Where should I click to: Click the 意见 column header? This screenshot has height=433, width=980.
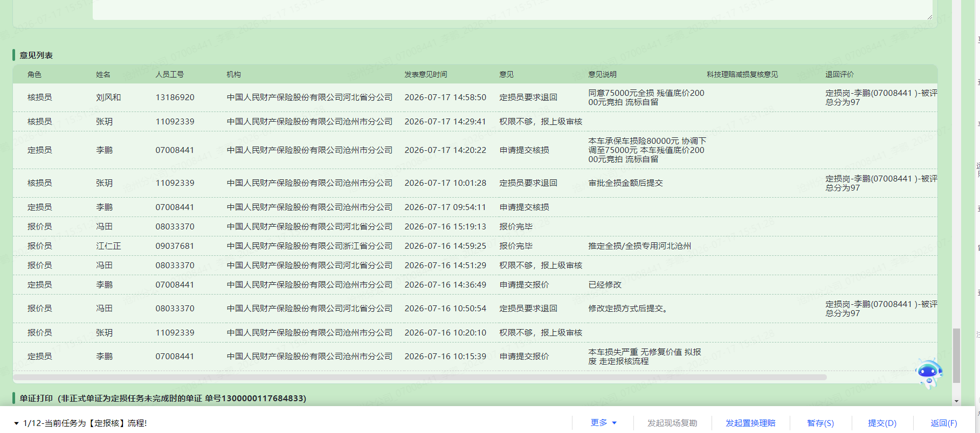pyautogui.click(x=506, y=74)
